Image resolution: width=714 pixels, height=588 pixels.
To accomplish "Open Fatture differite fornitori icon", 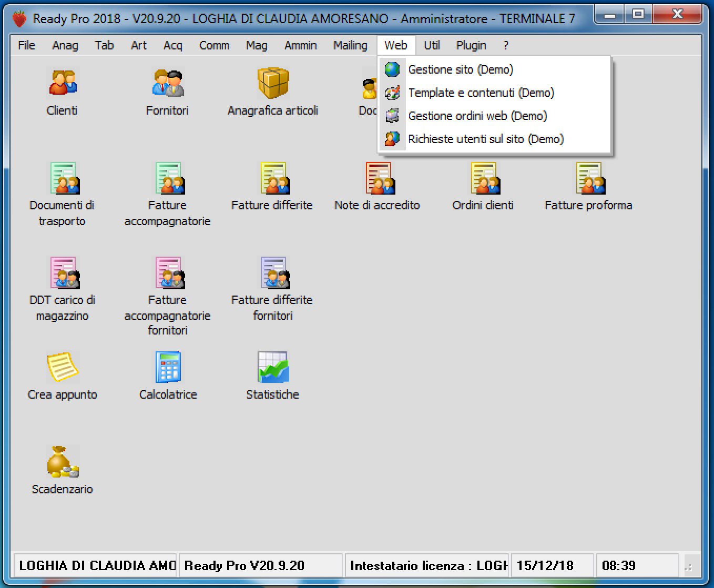I will pyautogui.click(x=274, y=272).
